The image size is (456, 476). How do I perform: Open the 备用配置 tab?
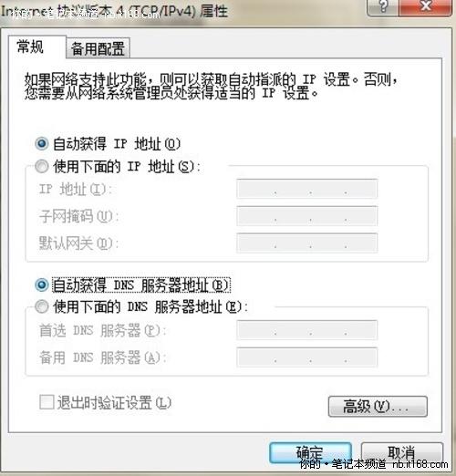coord(98,48)
